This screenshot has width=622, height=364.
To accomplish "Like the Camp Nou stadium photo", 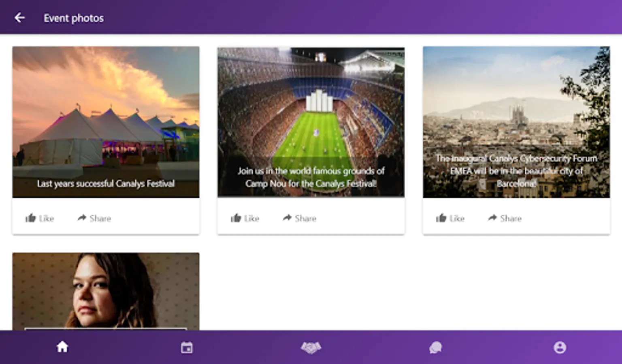I will point(245,218).
